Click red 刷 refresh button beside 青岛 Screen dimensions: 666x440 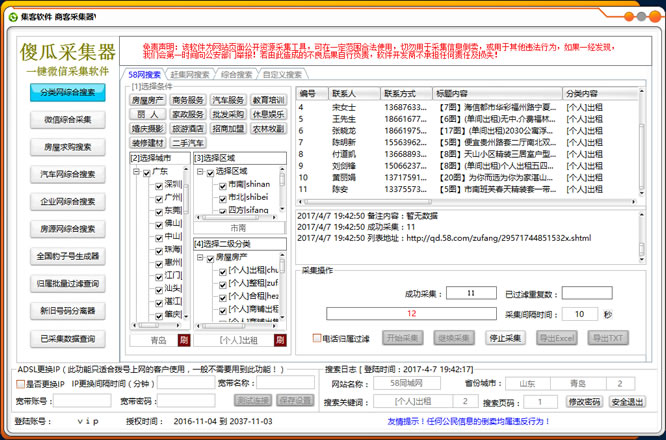tap(183, 340)
